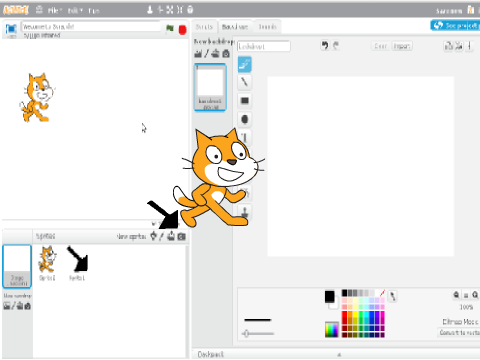Image resolution: width=480 pixels, height=360 pixels.
Task: Select the Stage thumbnail
Action: click(17, 266)
